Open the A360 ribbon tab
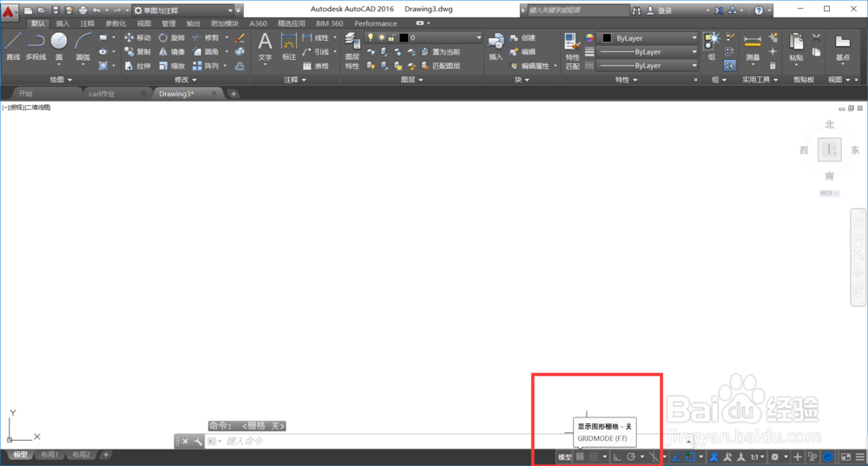The width and height of the screenshot is (868, 466). (x=258, y=23)
